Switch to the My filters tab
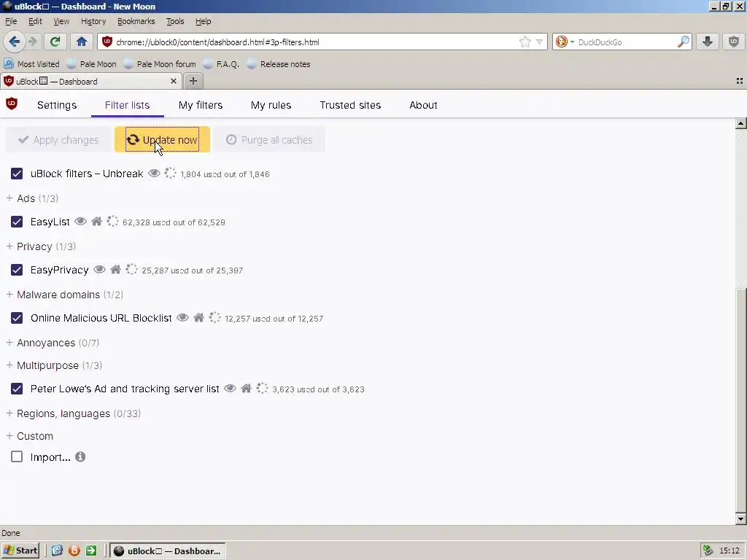The image size is (747, 560). [201, 105]
